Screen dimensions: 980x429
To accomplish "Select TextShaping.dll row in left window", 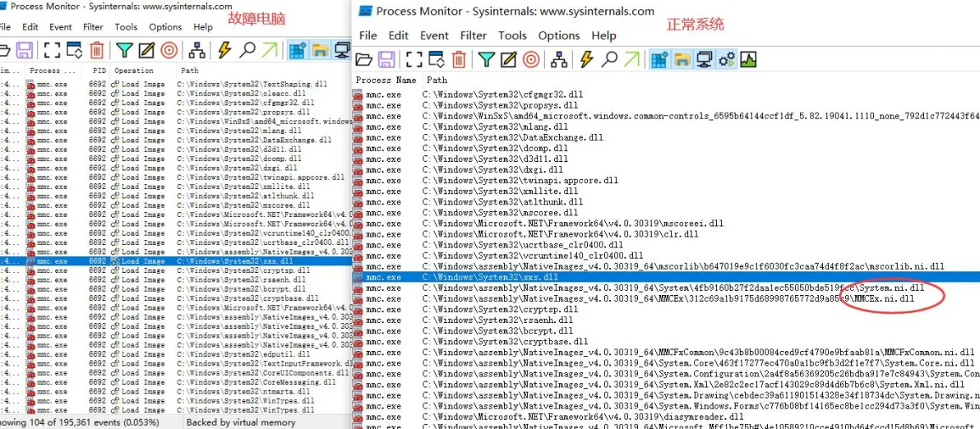I will [x=176, y=85].
